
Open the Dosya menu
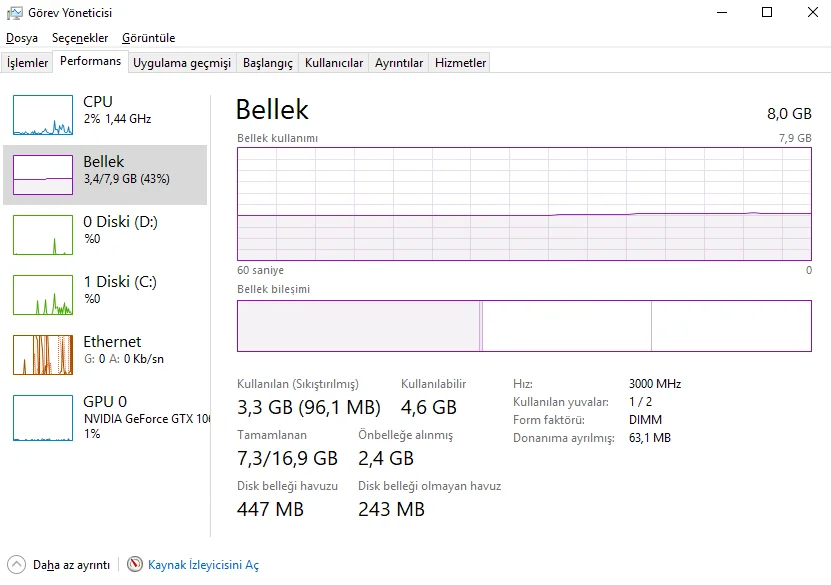pos(24,37)
